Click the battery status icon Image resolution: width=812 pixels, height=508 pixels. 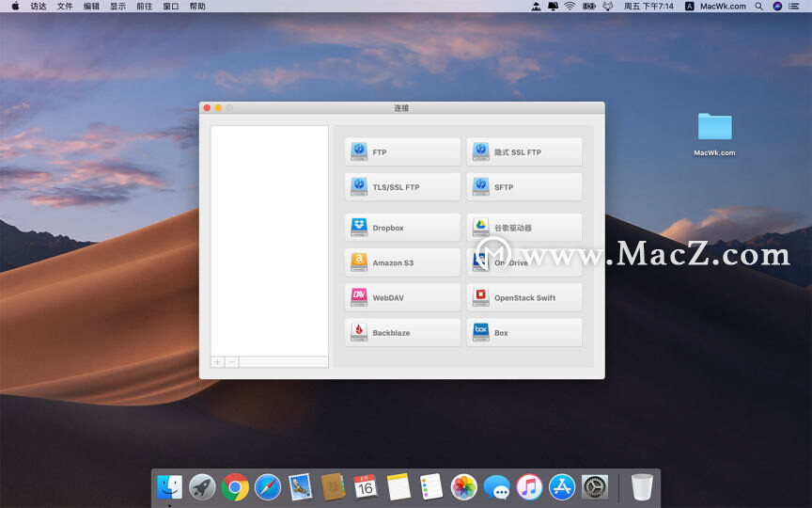coord(589,7)
